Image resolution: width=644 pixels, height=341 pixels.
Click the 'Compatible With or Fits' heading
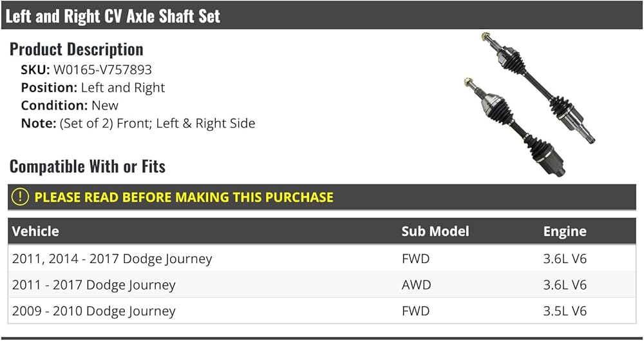pyautogui.click(x=88, y=166)
